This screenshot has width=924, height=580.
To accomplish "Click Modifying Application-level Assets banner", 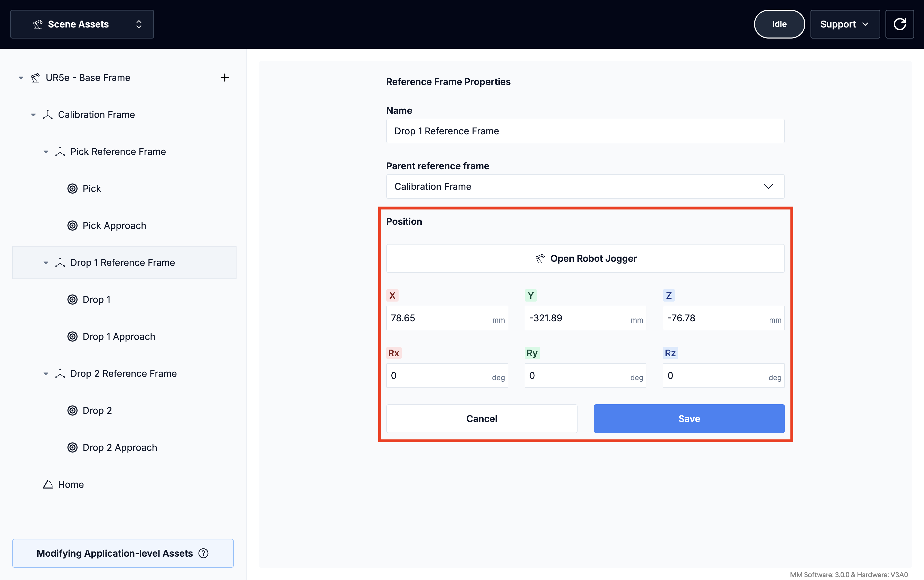I will coord(123,554).
